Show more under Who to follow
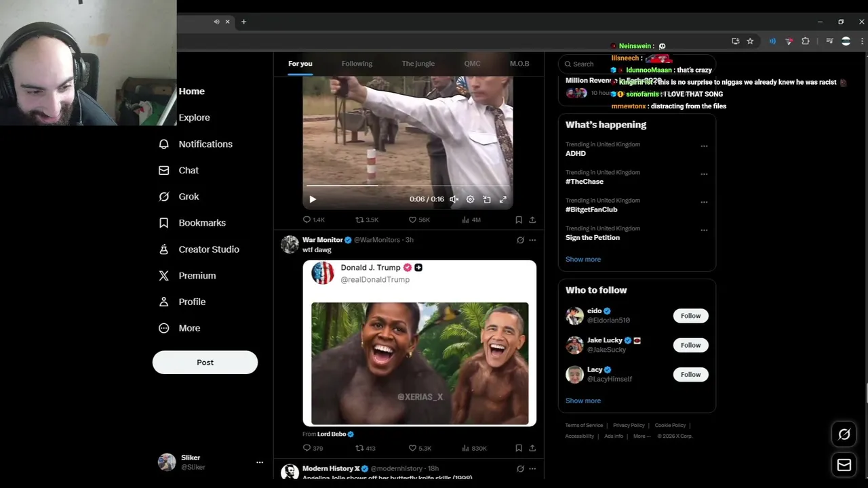This screenshot has width=868, height=488. point(583,401)
